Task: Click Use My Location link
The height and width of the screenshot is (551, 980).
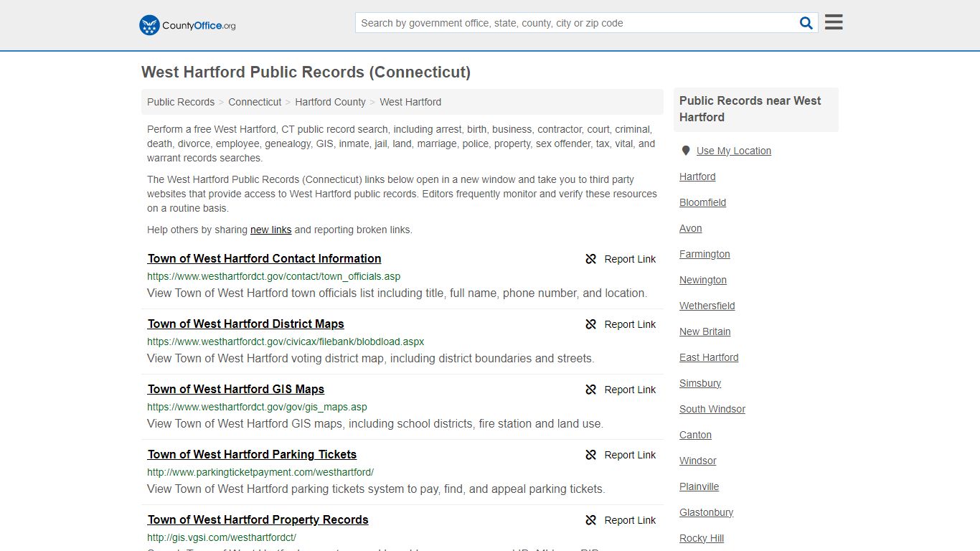Action: [x=734, y=151]
